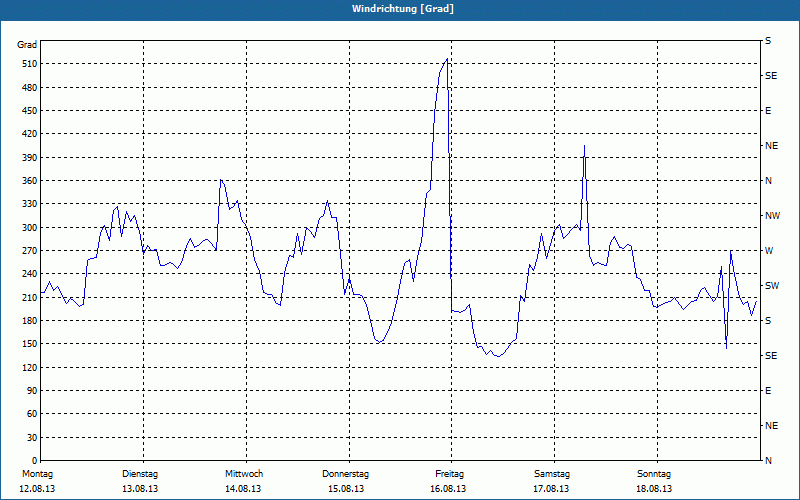The image size is (800, 500).
Task: Select the date 15.08.13
Action: click(346, 489)
